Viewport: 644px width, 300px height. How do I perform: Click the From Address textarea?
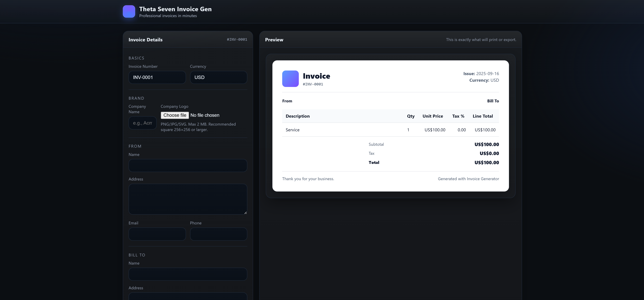click(x=188, y=199)
